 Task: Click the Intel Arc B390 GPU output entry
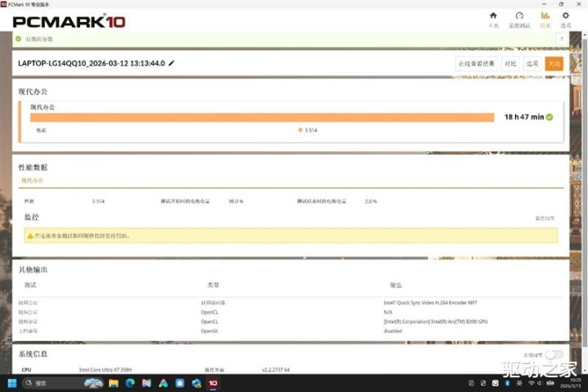[x=435, y=322]
